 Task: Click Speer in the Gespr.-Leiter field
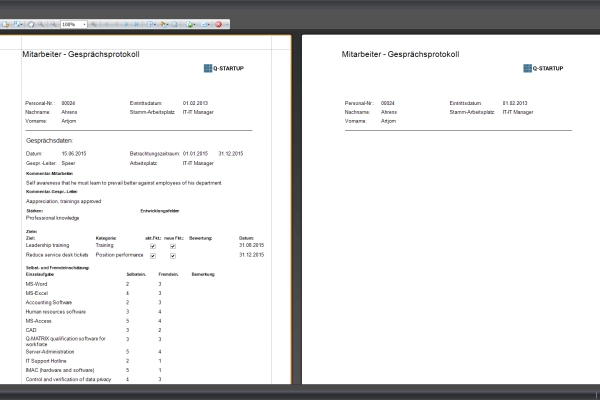pyautogui.click(x=68, y=163)
